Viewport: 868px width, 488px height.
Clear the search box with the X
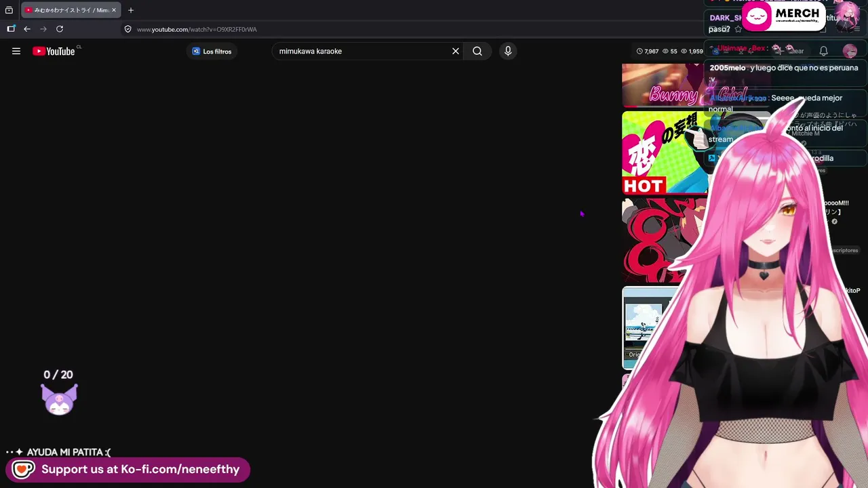pos(456,51)
